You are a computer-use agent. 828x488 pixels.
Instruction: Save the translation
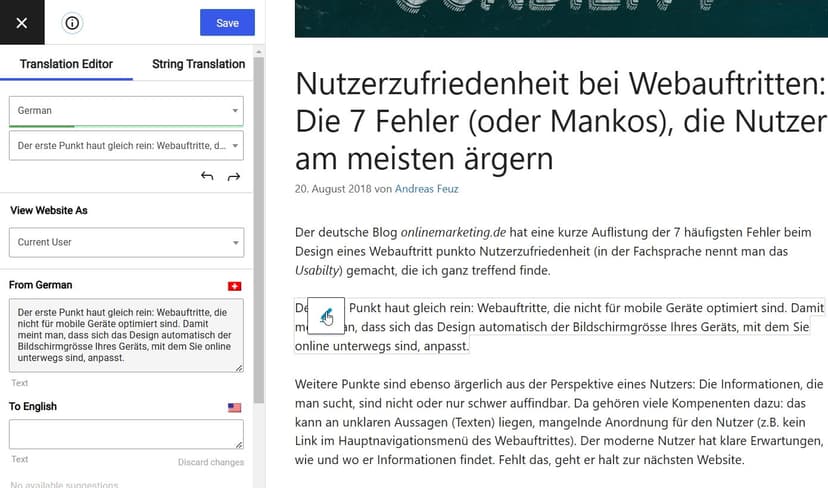point(227,23)
